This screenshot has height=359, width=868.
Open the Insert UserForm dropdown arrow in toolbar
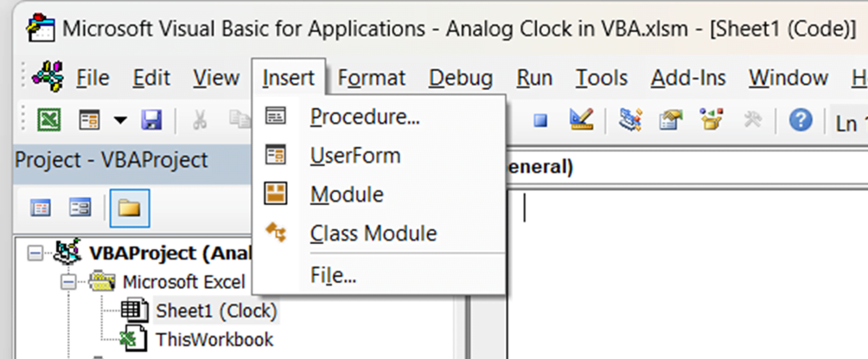click(120, 120)
